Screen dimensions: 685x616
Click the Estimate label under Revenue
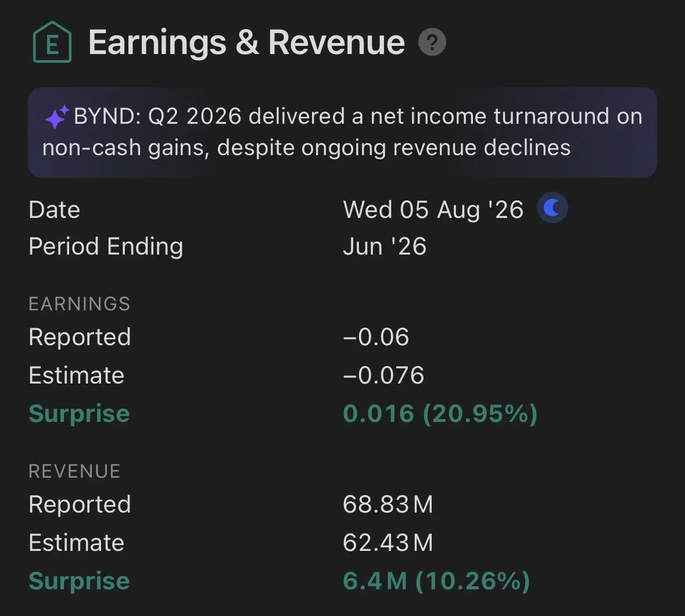[77, 543]
